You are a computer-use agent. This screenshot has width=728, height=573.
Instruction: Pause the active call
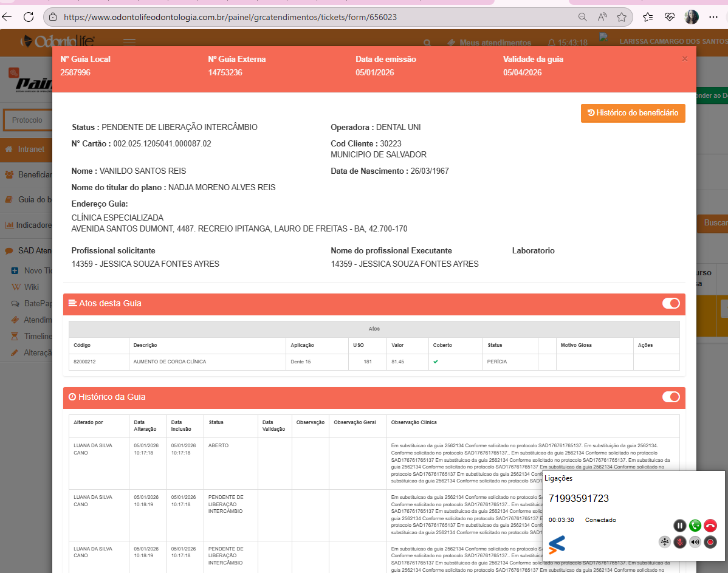[x=679, y=526]
